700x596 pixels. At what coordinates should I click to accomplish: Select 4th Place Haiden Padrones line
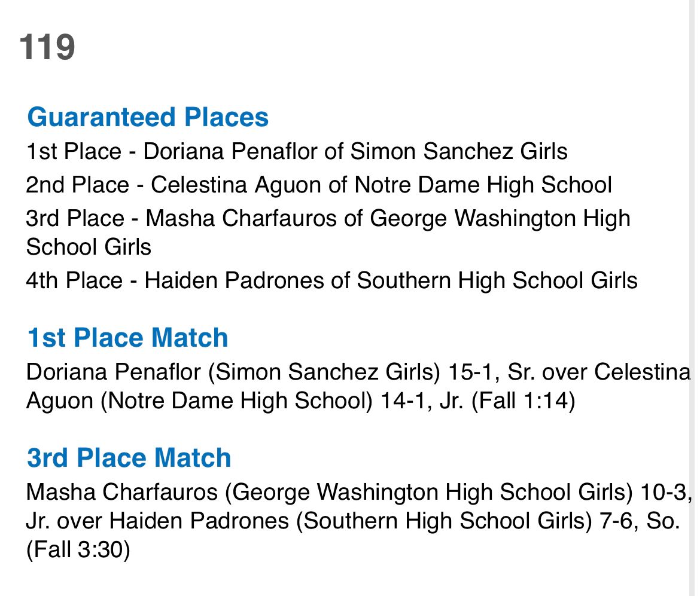[331, 280]
